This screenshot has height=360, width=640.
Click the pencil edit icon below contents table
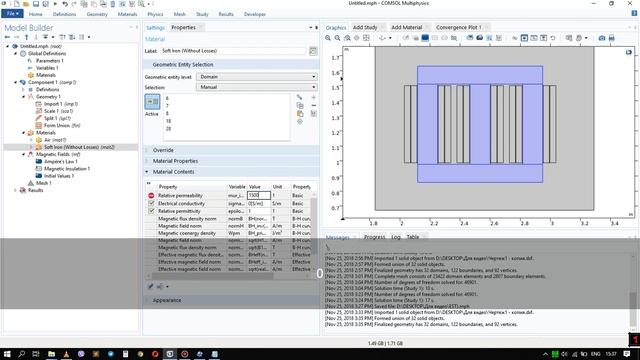coord(150,287)
